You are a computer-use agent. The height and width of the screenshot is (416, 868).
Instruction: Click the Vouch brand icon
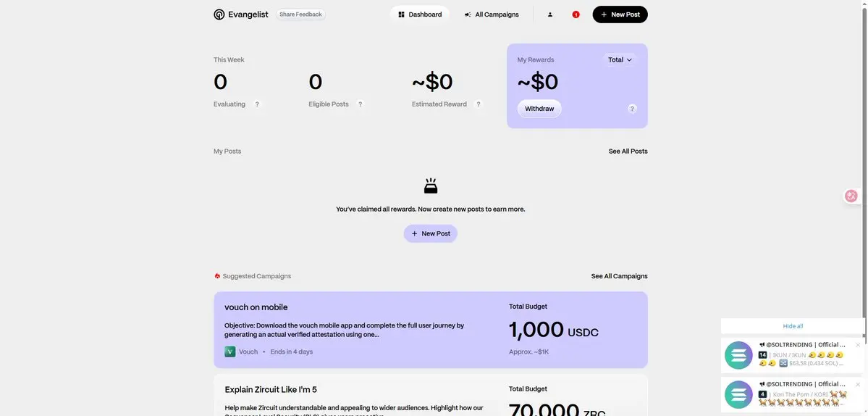click(x=229, y=351)
